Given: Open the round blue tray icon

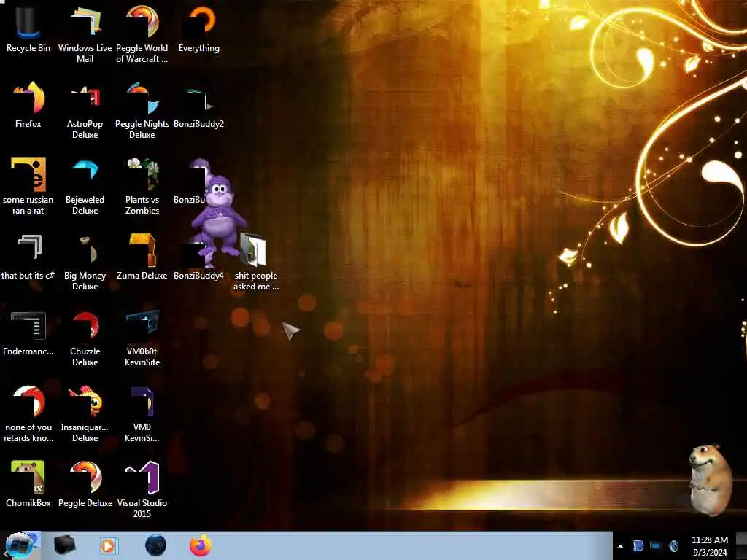Looking at the screenshot, I should coord(674,545).
